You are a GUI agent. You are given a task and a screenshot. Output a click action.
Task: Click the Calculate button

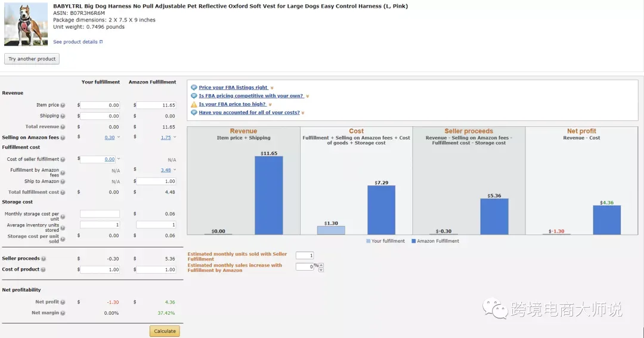[x=165, y=331]
